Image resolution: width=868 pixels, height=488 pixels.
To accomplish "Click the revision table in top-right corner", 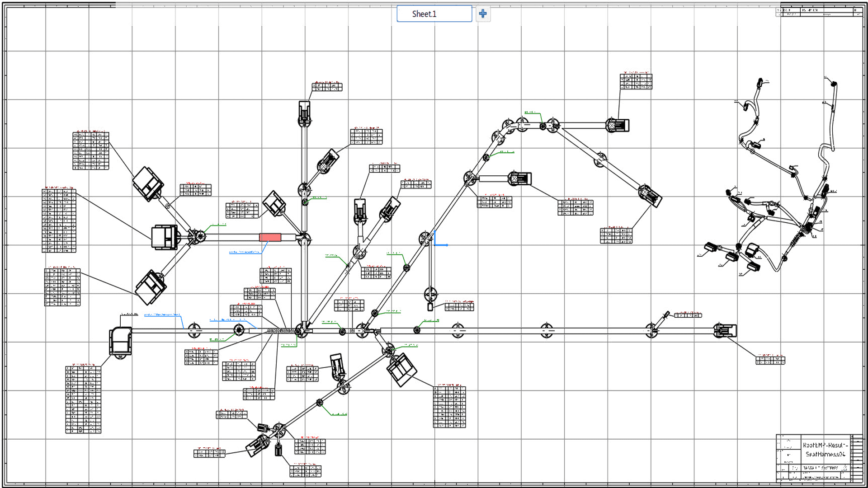I will click(x=819, y=12).
